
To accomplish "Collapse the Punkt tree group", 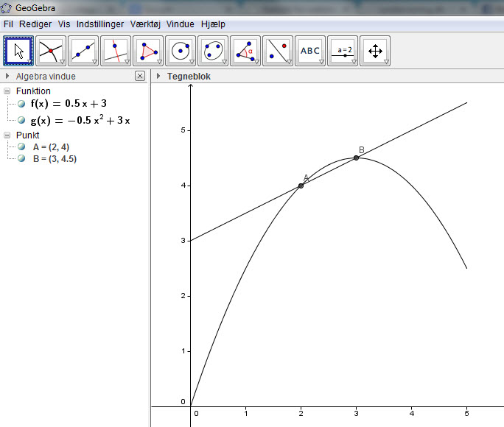I will [7, 135].
